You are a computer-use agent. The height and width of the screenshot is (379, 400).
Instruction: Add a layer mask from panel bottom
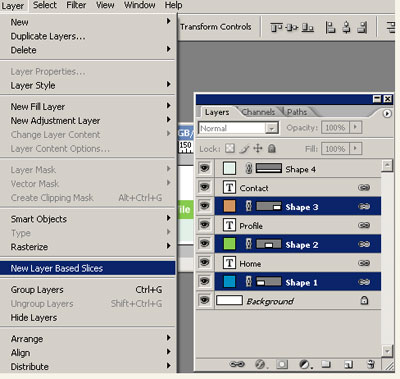(282, 364)
